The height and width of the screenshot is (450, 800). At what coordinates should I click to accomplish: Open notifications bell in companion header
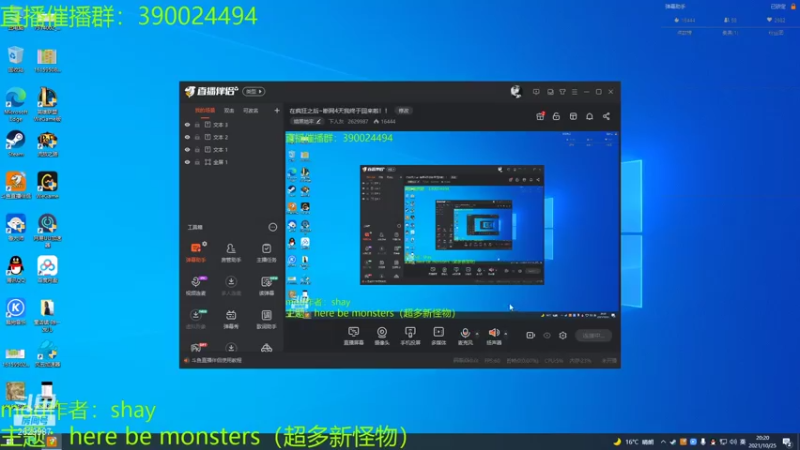(x=589, y=116)
